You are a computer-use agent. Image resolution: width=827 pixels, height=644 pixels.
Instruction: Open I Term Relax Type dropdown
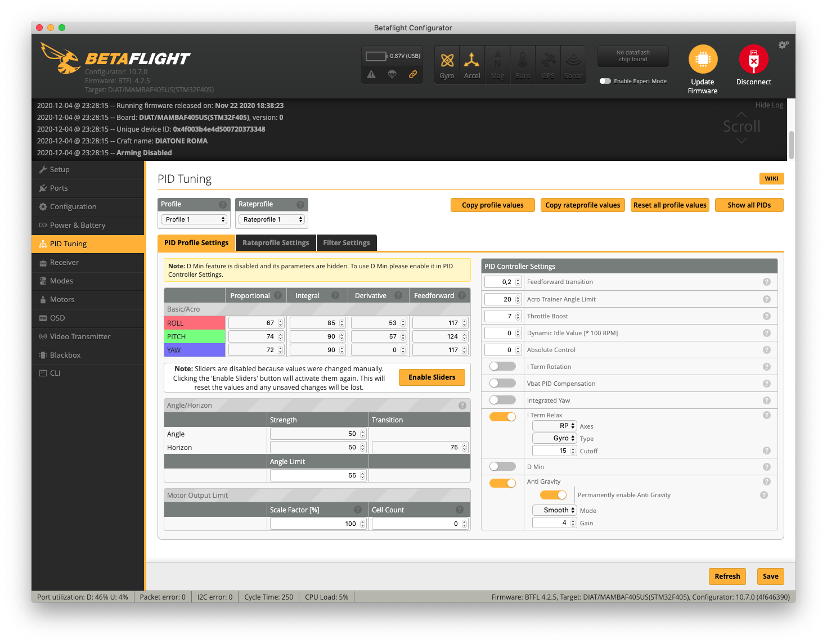tap(555, 438)
